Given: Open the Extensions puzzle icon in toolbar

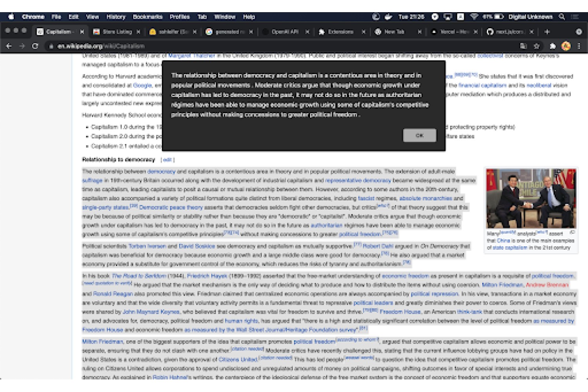Looking at the screenshot, I should tap(552, 46).
